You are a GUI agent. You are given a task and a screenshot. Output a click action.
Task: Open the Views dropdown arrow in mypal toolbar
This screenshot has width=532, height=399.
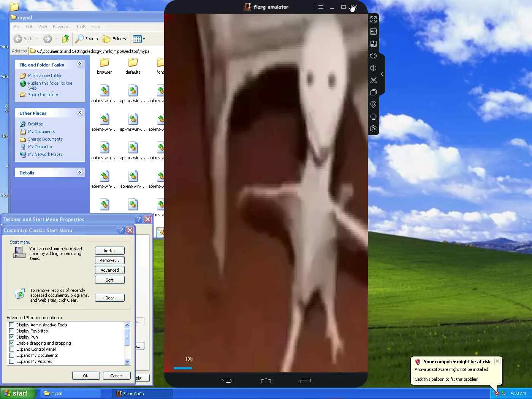[x=144, y=39]
